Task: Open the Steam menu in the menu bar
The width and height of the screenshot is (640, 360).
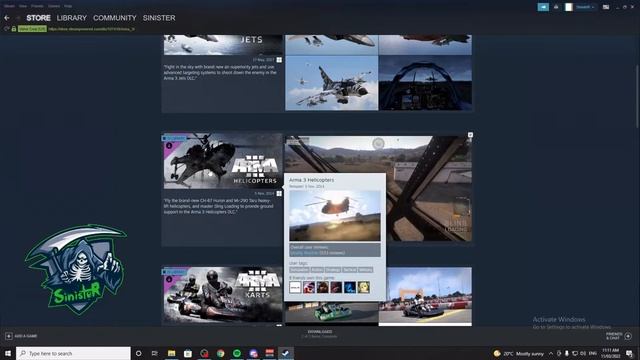Action: pyautogui.click(x=9, y=6)
